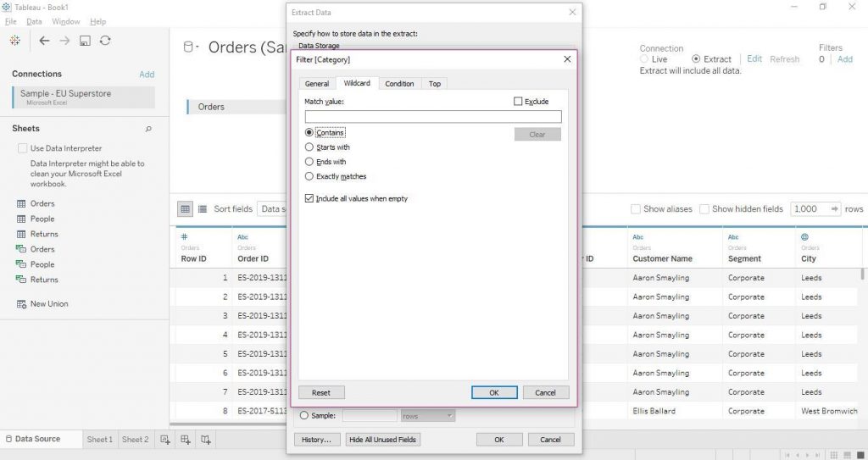This screenshot has height=460, width=868.
Task: Select the Ends with radio option
Action: point(309,162)
